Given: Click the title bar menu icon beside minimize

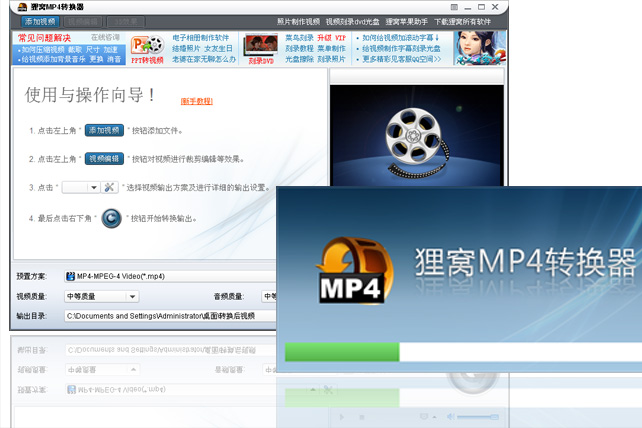Looking at the screenshot, I should coord(454,7).
